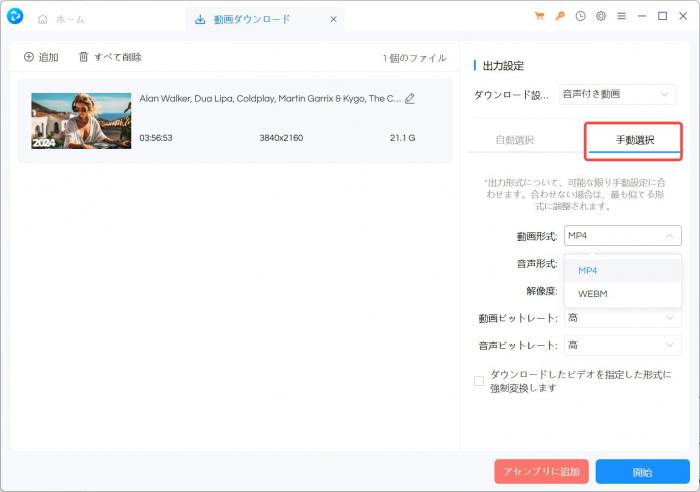Image resolution: width=700 pixels, height=492 pixels.
Task: Open the shopping cart icon
Action: (x=539, y=17)
